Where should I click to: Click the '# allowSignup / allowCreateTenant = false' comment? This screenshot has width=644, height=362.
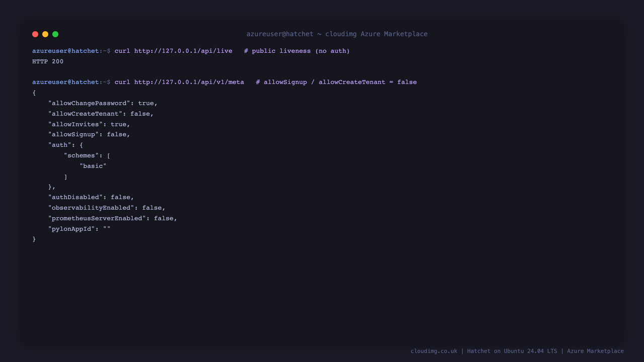click(336, 82)
